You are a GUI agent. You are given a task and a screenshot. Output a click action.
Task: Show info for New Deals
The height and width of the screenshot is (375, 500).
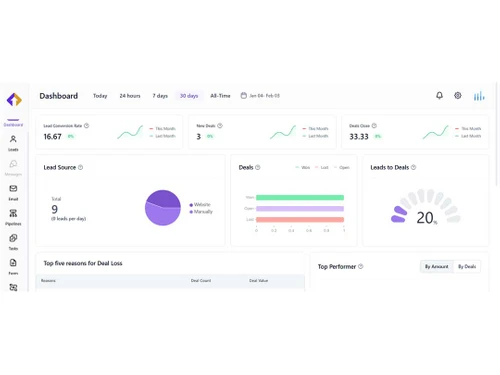pyautogui.click(x=220, y=126)
